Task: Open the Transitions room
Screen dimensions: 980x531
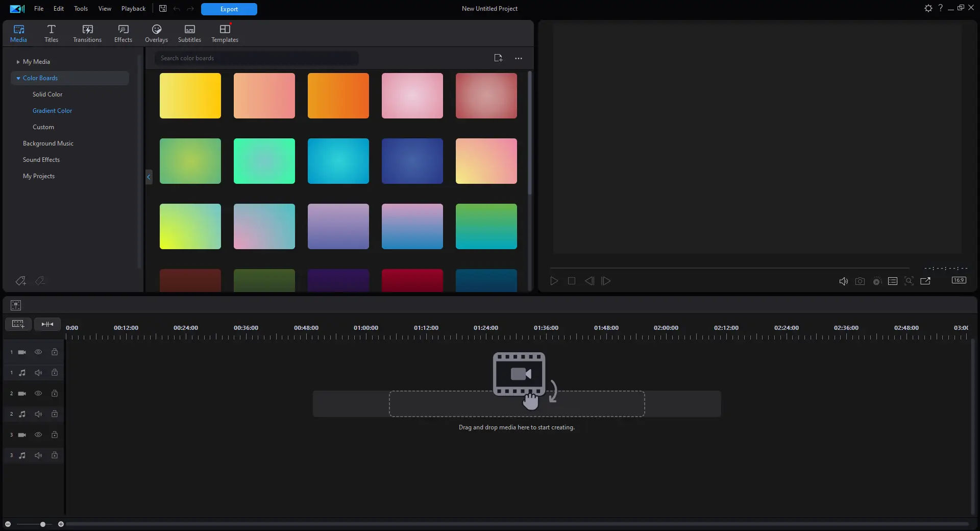Action: 87,33
